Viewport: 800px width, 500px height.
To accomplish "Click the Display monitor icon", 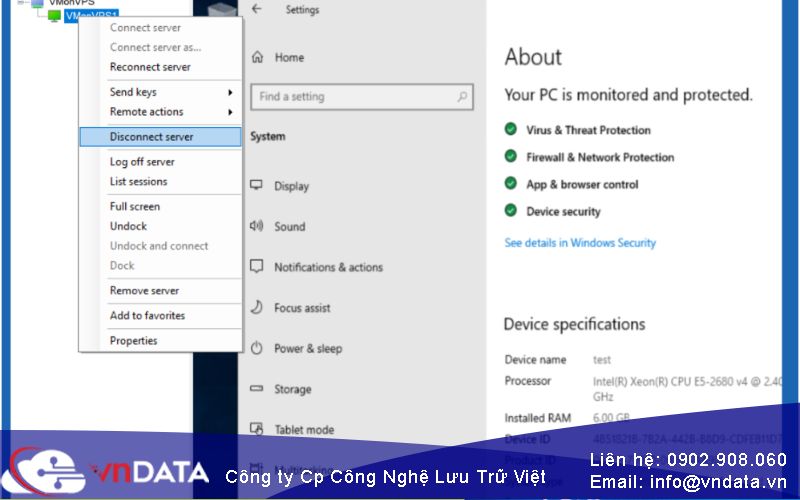I will click(x=256, y=185).
